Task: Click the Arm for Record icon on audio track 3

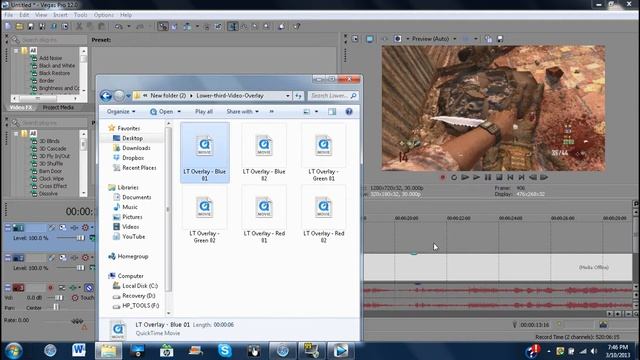Action: (x=51, y=288)
